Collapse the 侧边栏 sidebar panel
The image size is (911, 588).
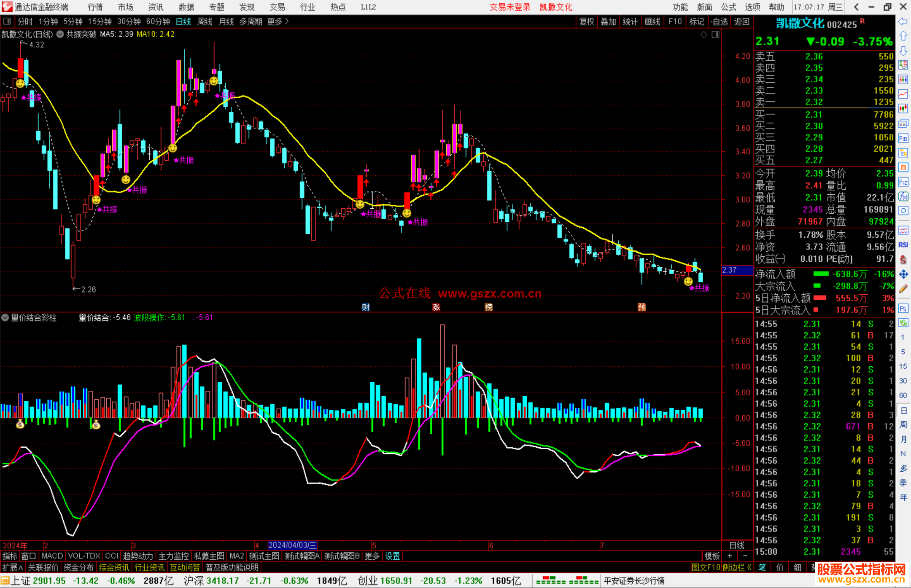coord(736,567)
